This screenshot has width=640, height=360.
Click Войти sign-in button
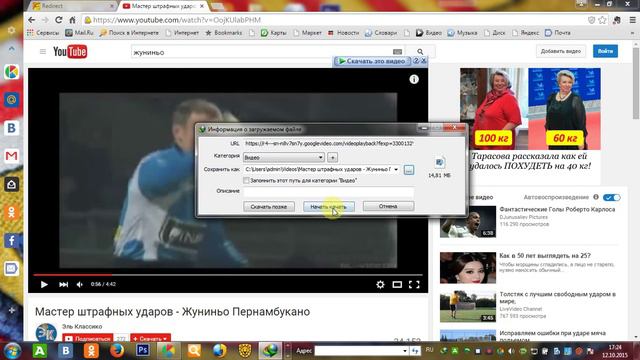click(x=605, y=51)
